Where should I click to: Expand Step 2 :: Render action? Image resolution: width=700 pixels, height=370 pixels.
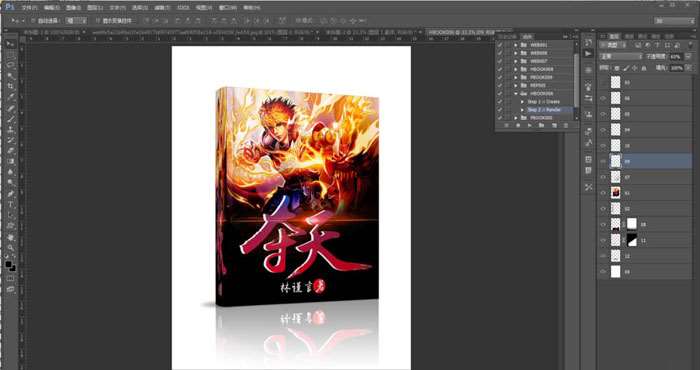pos(522,110)
